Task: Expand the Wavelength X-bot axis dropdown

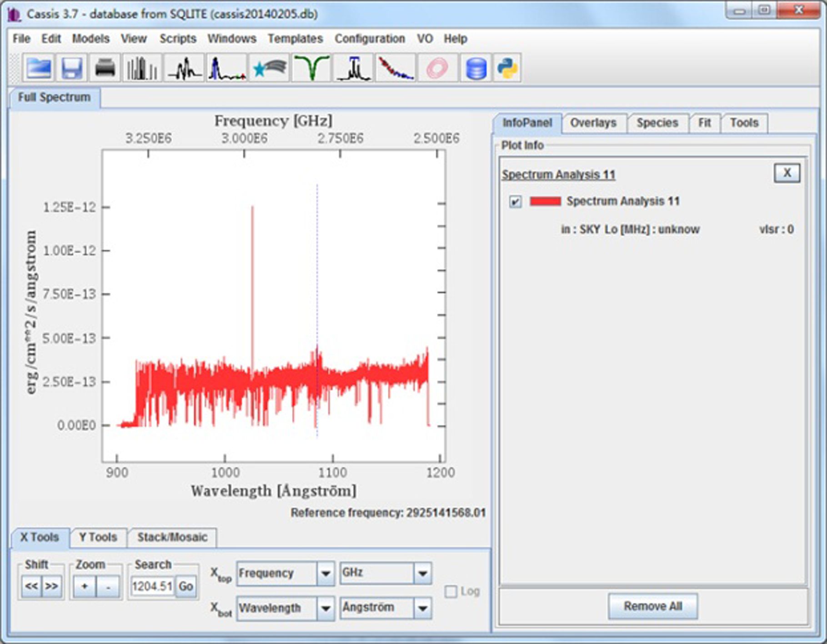Action: (x=326, y=608)
